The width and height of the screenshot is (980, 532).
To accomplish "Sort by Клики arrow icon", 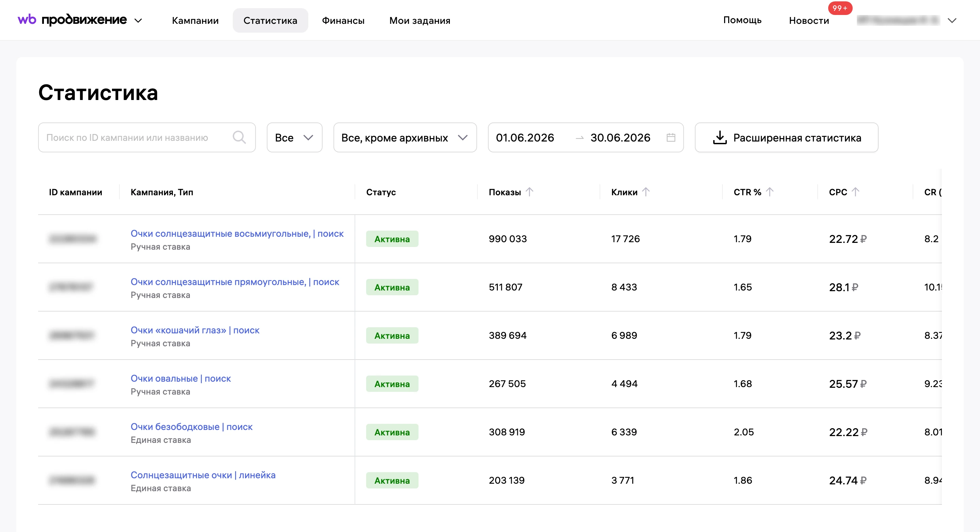I will [646, 192].
